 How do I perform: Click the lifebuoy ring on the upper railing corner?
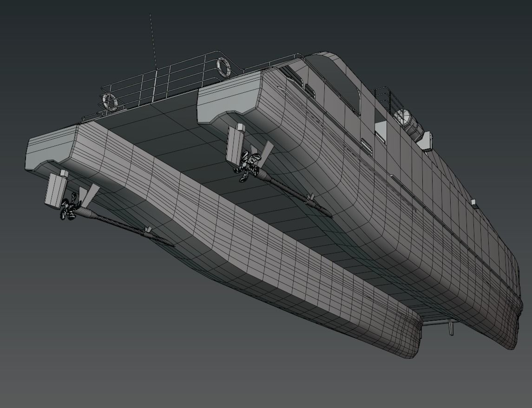(x=223, y=67)
